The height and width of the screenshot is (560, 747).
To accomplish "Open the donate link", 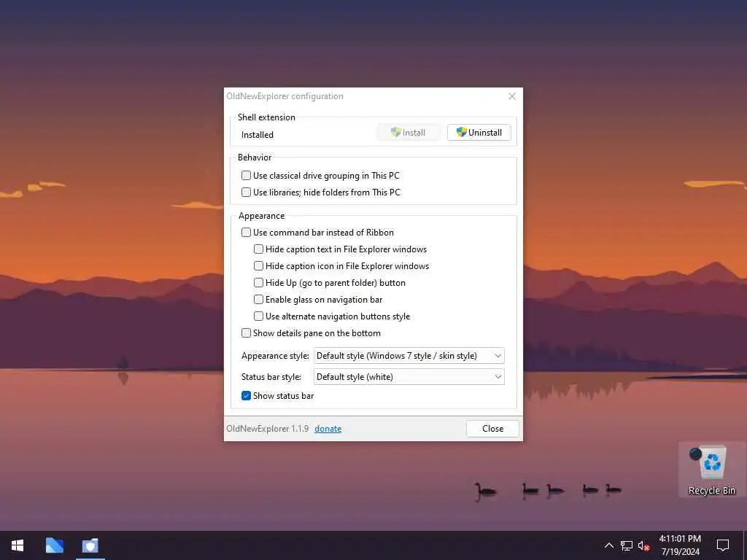I will pos(328,429).
